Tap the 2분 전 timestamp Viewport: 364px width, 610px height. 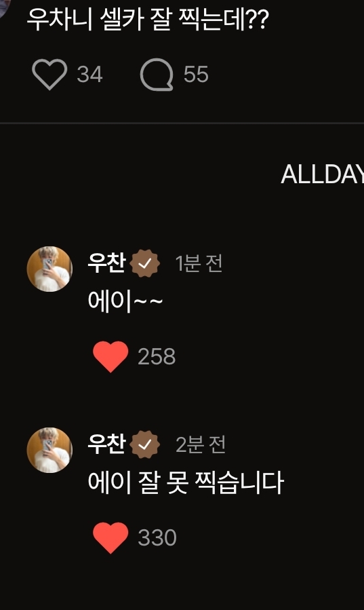201,444
